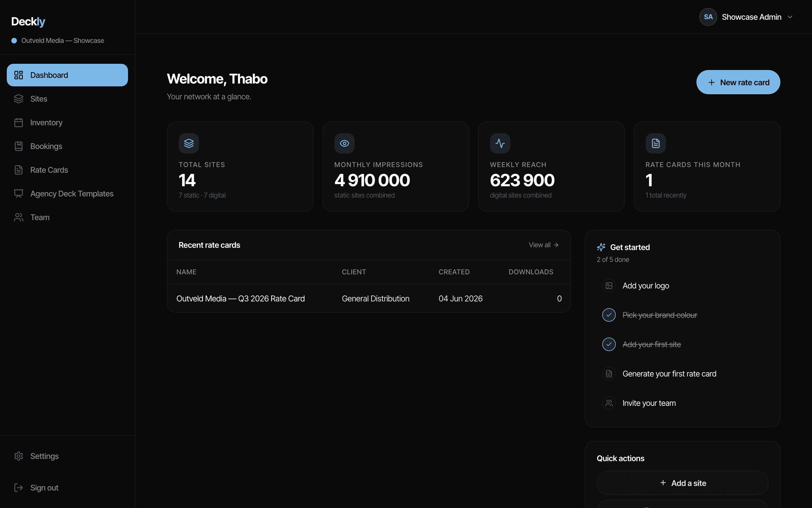Click the Quick actions heading

[620, 458]
